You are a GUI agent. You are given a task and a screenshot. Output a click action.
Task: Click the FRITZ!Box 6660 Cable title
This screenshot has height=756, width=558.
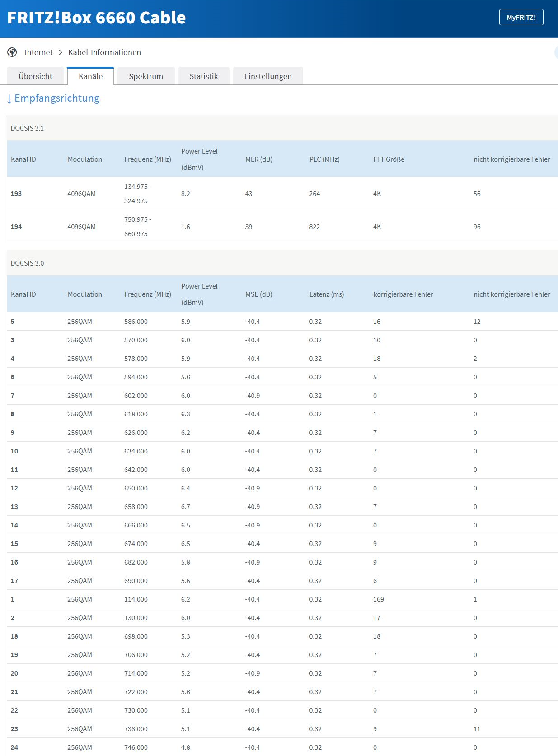[96, 18]
